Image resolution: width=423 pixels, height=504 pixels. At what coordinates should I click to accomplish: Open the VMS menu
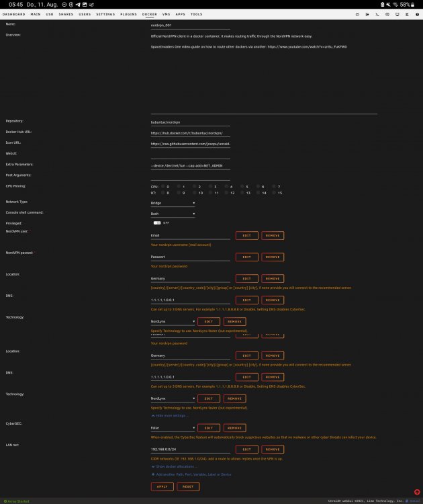[x=166, y=15]
